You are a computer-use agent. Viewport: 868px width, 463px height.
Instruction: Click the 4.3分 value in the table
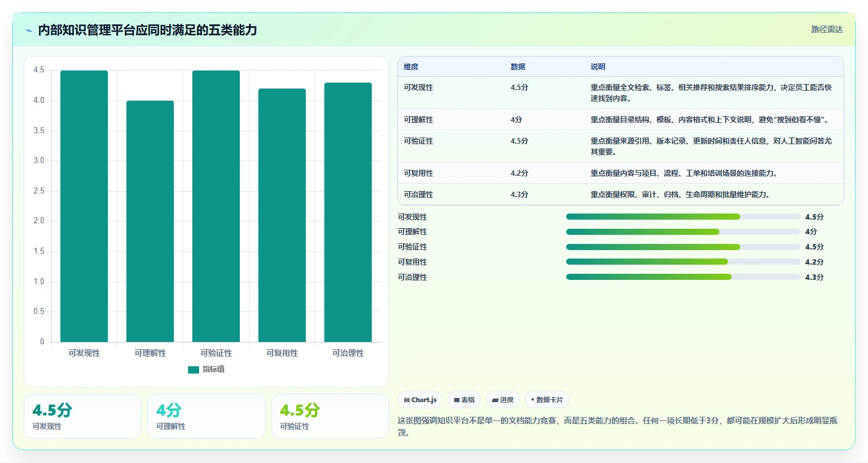click(519, 195)
